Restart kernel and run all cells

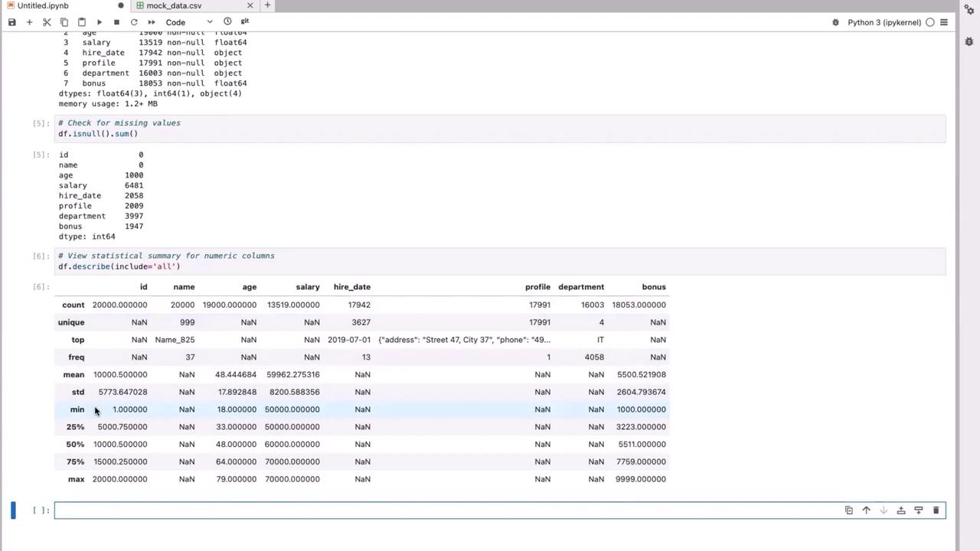pyautogui.click(x=152, y=22)
